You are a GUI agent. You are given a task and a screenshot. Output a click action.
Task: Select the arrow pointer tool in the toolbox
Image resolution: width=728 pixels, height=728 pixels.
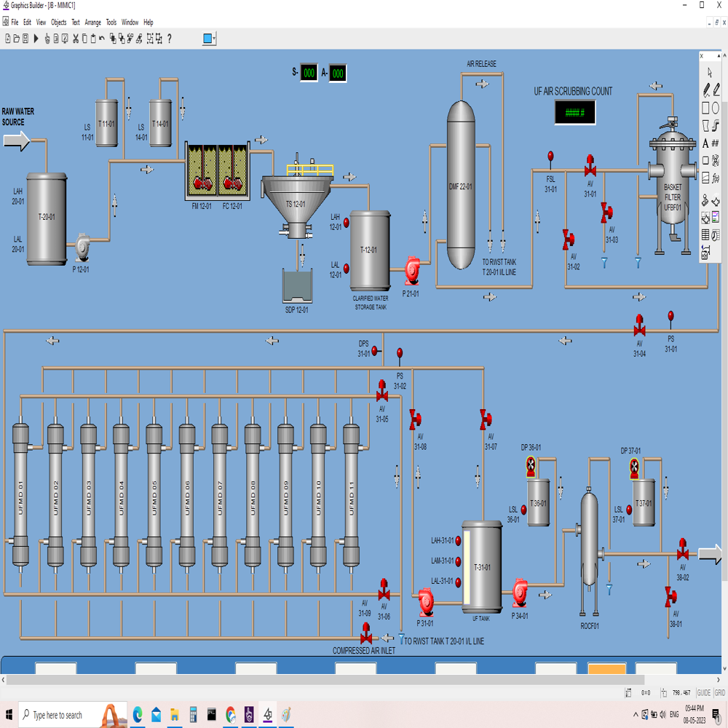click(x=710, y=72)
